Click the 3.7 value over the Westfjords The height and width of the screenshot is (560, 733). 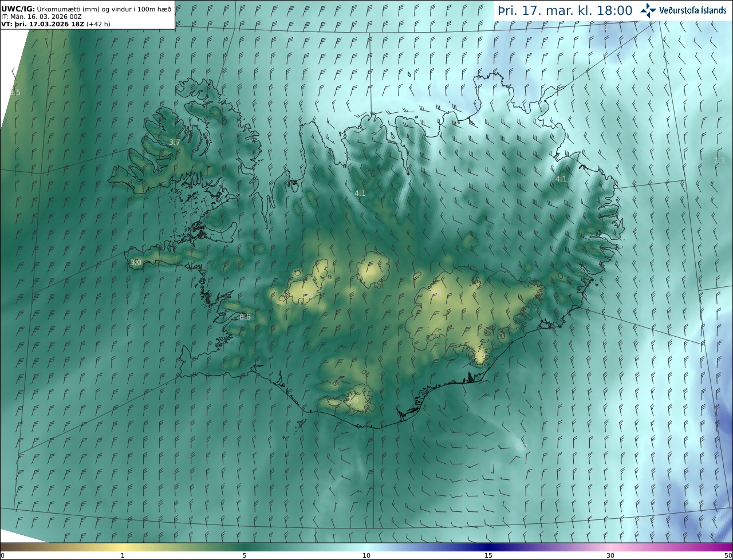pyautogui.click(x=175, y=142)
